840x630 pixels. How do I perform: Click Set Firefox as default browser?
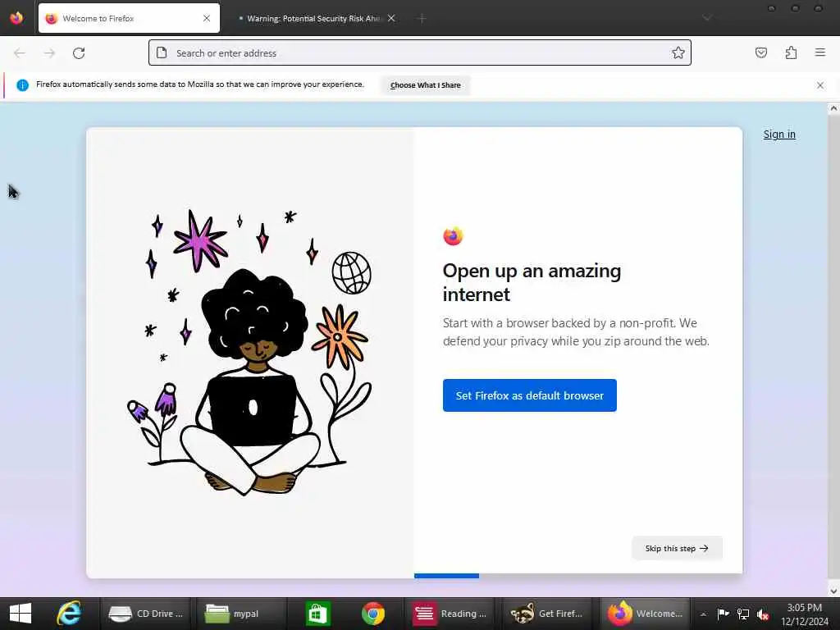[x=530, y=395]
